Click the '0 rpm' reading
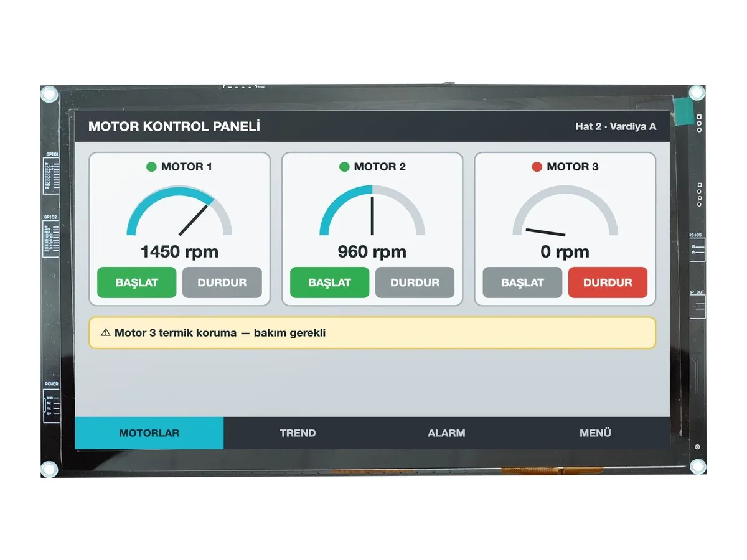747x560 pixels. click(x=565, y=252)
